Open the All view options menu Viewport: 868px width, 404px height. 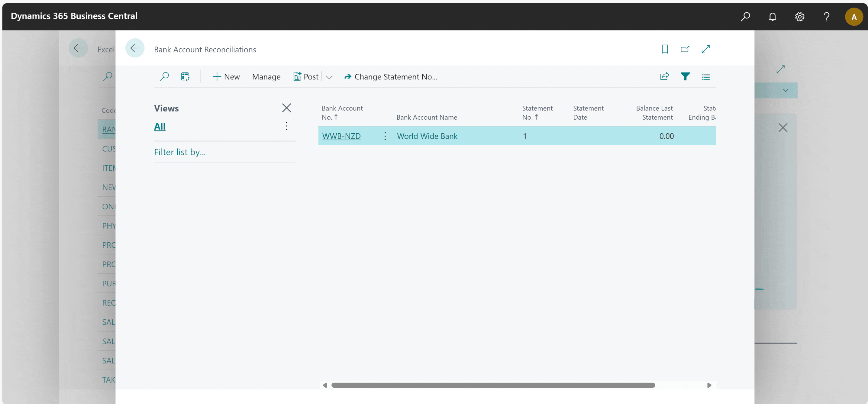286,126
